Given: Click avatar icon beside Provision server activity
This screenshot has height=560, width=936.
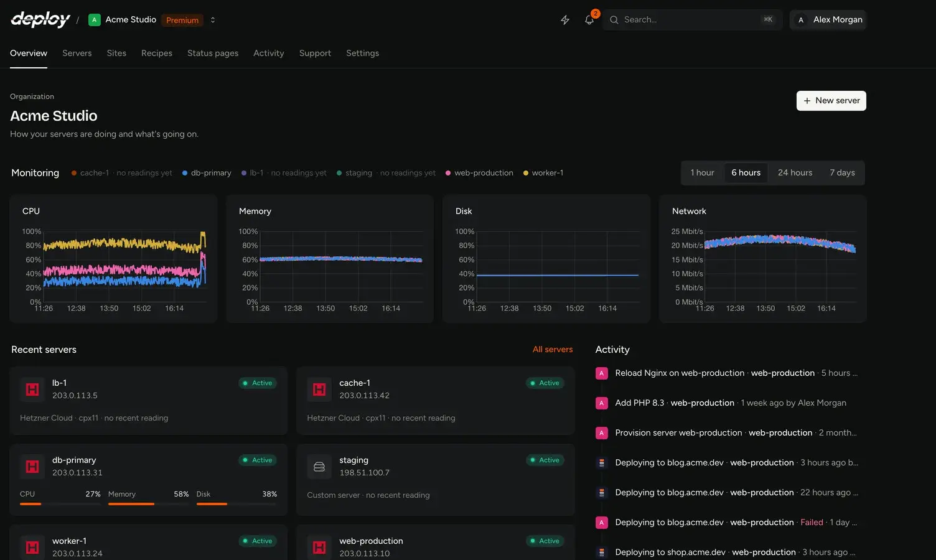Looking at the screenshot, I should [x=602, y=433].
